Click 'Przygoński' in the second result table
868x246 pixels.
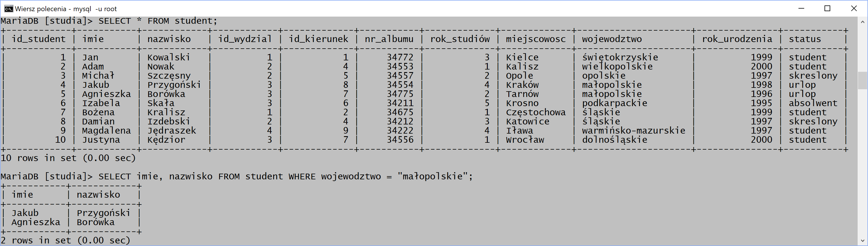click(x=104, y=213)
